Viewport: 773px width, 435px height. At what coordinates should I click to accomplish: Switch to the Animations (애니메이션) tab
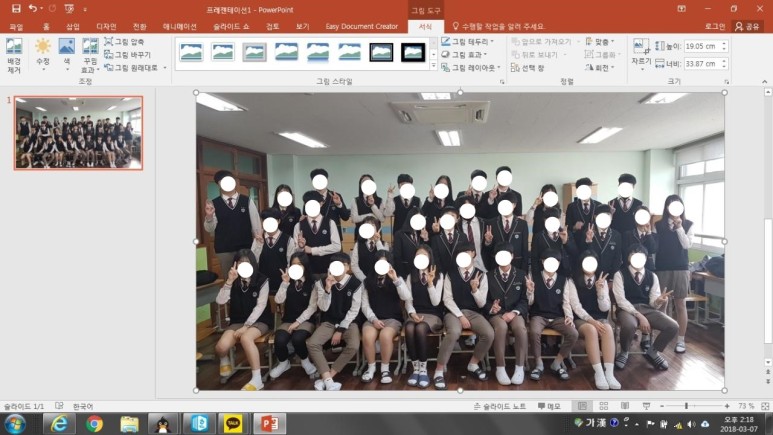(x=180, y=27)
